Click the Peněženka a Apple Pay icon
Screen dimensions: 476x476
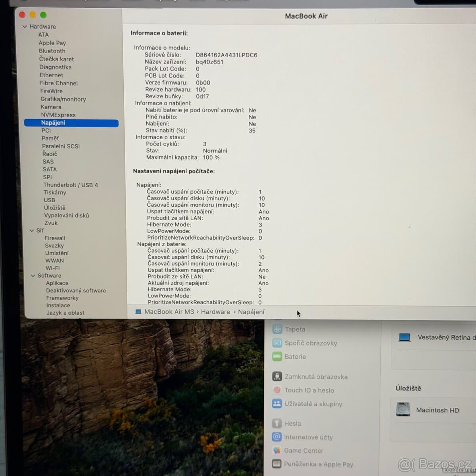[277, 464]
